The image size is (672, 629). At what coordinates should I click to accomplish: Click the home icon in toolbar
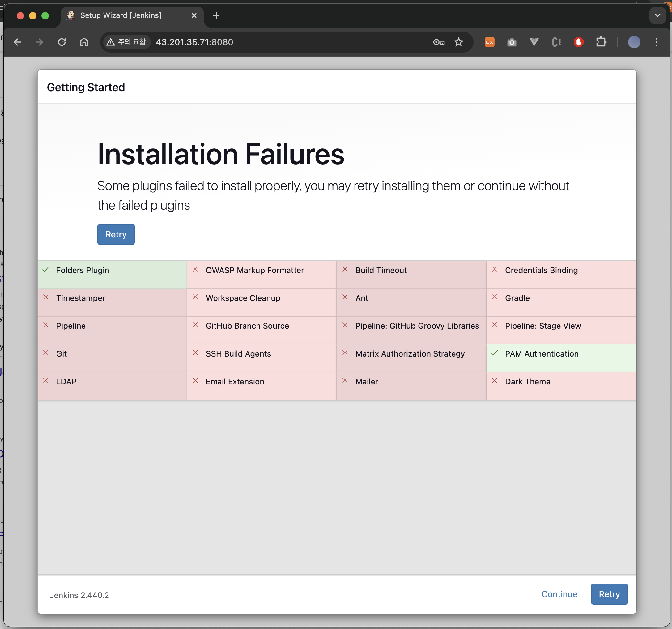tap(84, 42)
